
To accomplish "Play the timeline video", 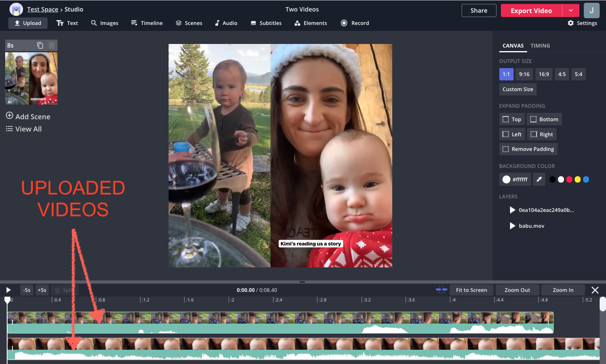I will tap(8, 290).
